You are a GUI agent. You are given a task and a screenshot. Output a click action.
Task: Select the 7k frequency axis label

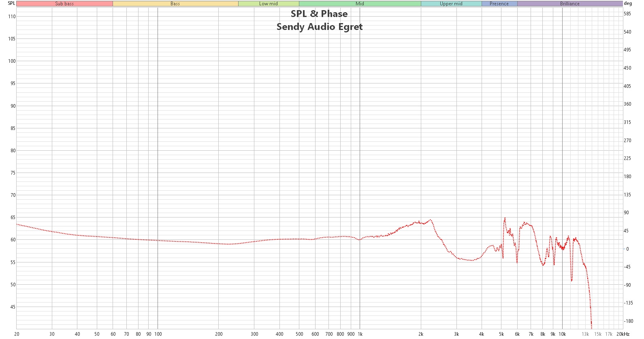click(x=531, y=334)
